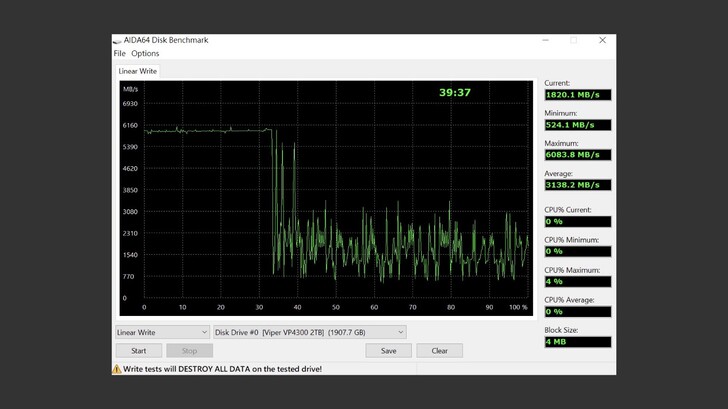Click the Maximum 6083.8 MB/s readout
This screenshot has width=728, height=409.
point(577,155)
